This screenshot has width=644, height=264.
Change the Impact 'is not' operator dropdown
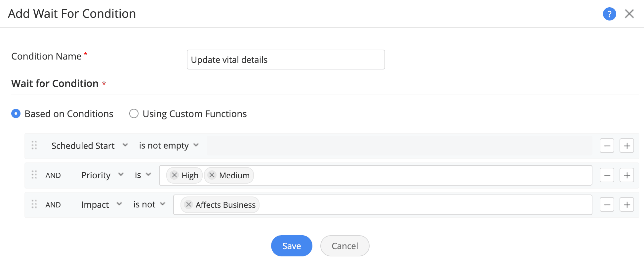149,204
